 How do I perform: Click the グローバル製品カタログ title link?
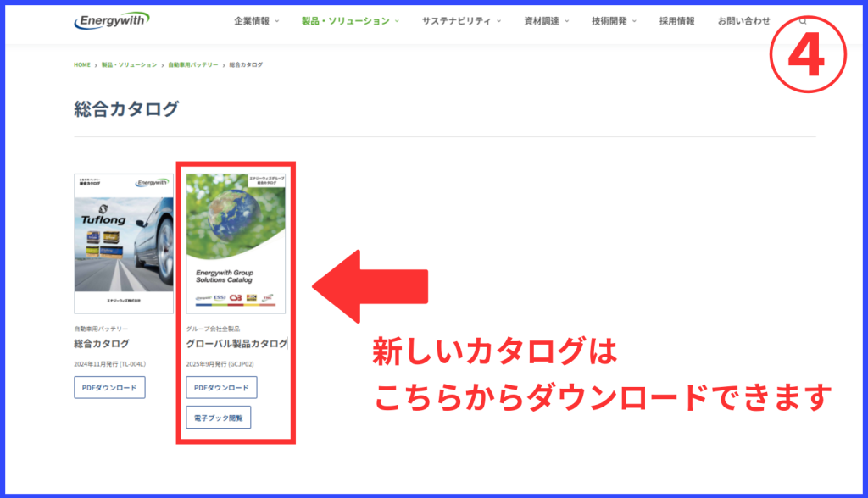[236, 344]
